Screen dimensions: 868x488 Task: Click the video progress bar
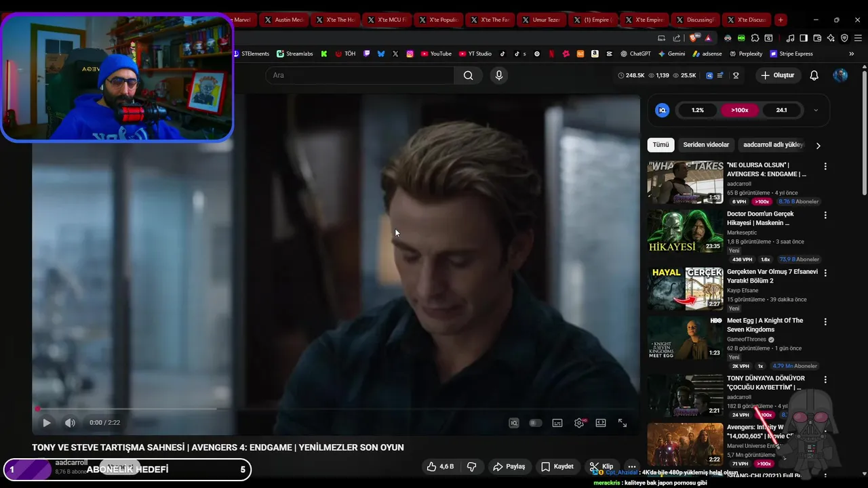(x=336, y=409)
